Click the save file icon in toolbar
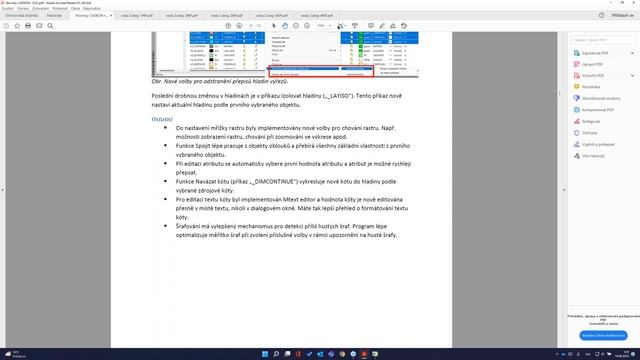Viewport: 640px width, 360px height. (x=6, y=26)
